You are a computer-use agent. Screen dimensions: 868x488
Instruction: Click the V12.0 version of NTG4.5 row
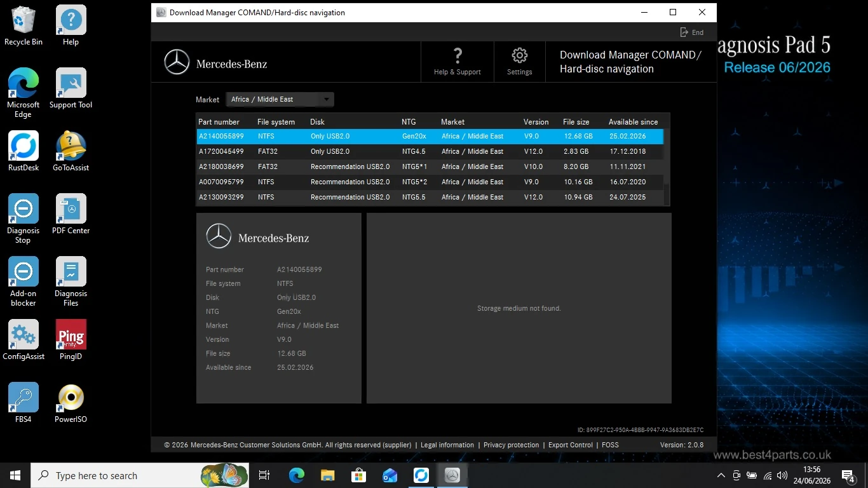(534, 151)
